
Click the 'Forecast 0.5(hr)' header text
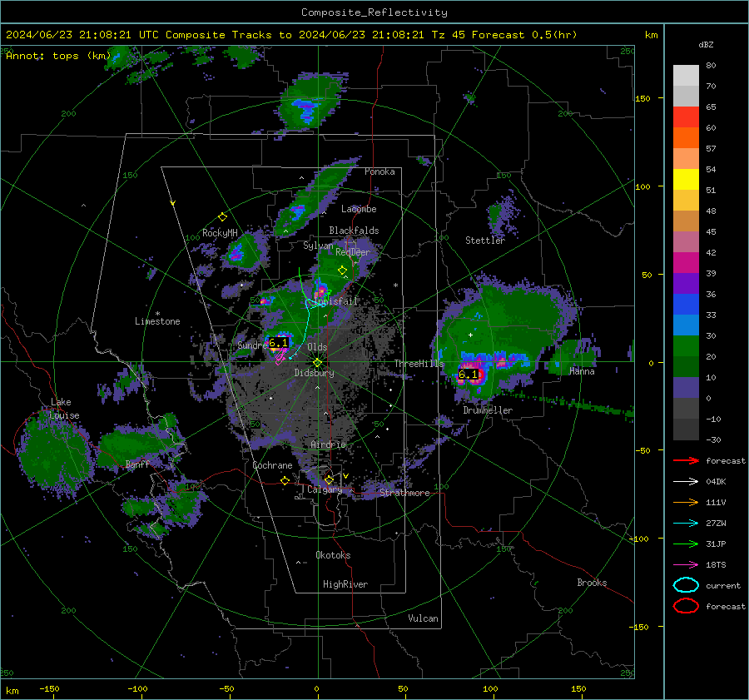click(x=524, y=35)
